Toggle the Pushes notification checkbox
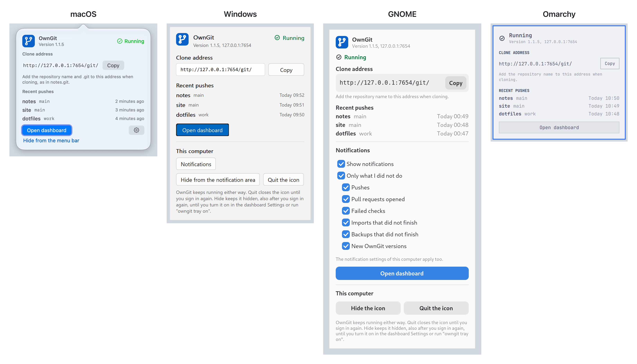 click(x=346, y=187)
